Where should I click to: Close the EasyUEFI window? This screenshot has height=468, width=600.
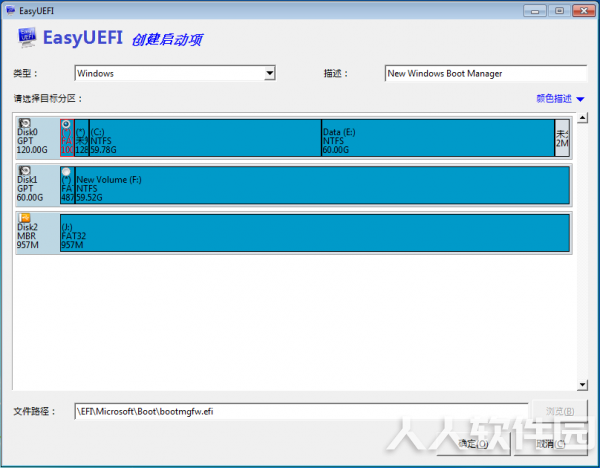(x=584, y=11)
